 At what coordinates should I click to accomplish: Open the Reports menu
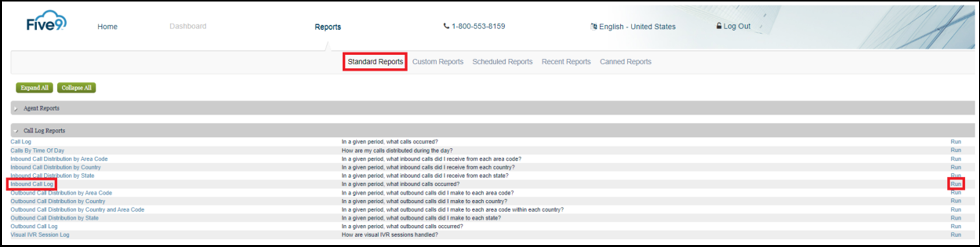click(x=328, y=27)
